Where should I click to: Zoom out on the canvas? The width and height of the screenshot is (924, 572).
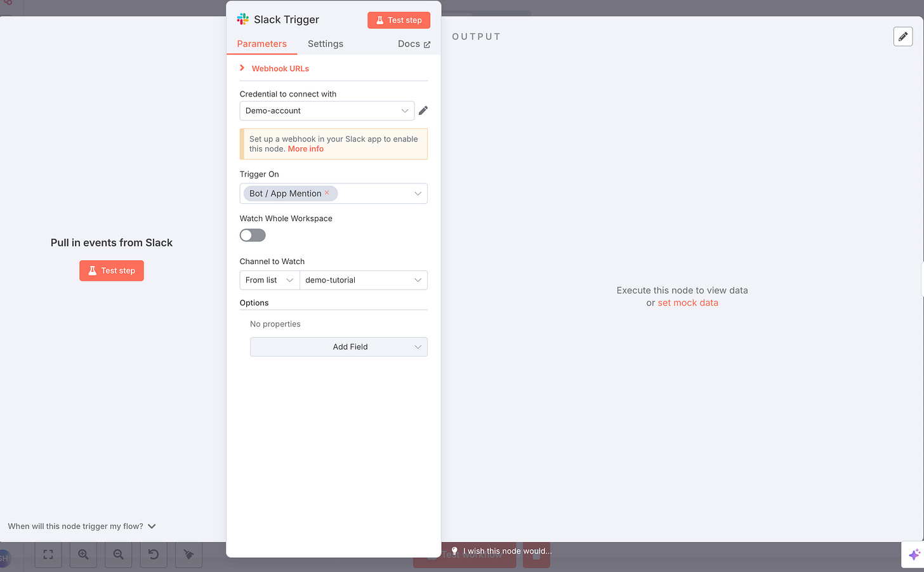click(x=119, y=554)
